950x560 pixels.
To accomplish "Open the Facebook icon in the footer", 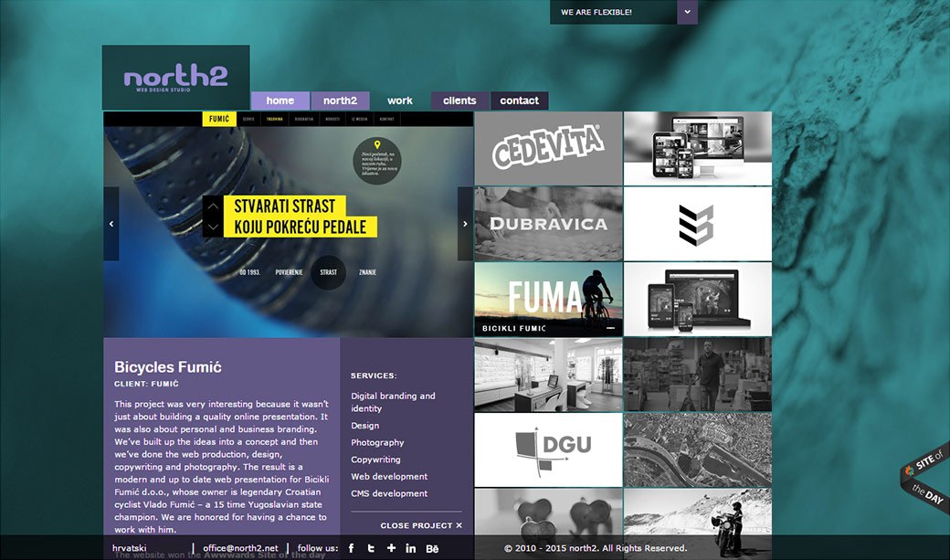I will (351, 548).
